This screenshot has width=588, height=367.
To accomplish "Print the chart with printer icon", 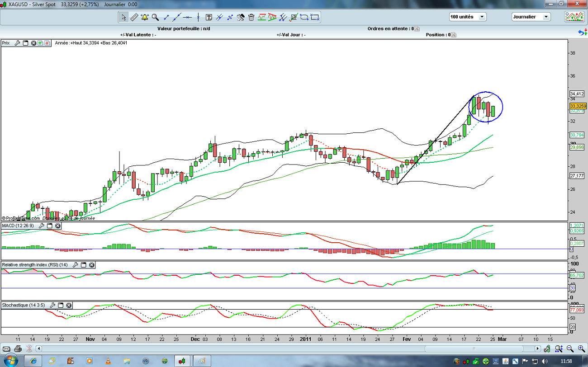I will click(18, 348).
